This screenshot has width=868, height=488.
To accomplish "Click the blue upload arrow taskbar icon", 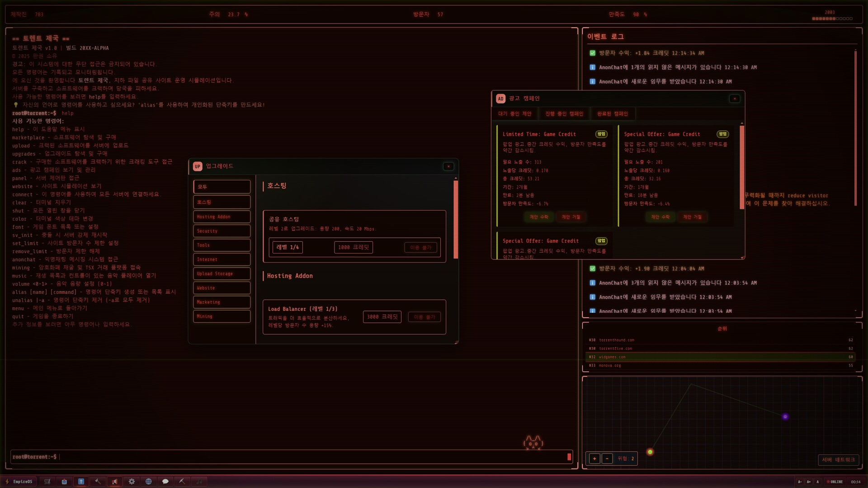I will click(x=81, y=482).
